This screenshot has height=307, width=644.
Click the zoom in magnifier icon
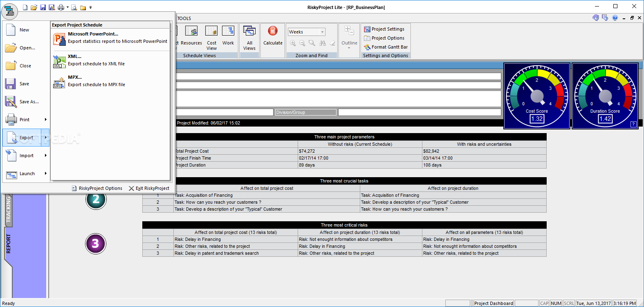click(x=293, y=43)
